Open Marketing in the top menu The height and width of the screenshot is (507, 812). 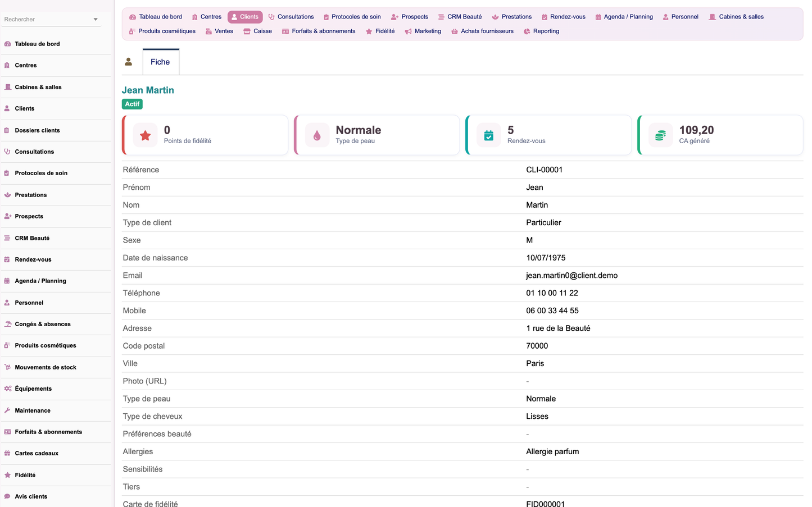coord(423,31)
